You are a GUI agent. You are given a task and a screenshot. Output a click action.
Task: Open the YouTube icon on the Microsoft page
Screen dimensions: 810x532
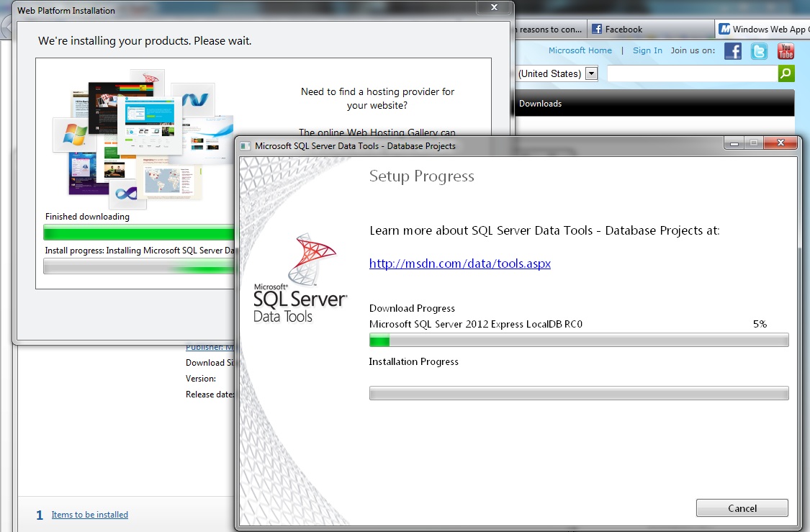(x=786, y=51)
